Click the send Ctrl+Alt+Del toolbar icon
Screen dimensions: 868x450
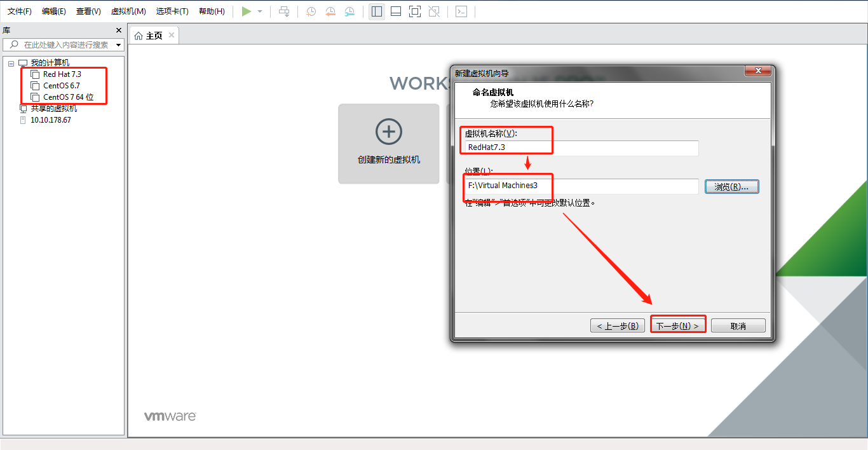(x=284, y=11)
